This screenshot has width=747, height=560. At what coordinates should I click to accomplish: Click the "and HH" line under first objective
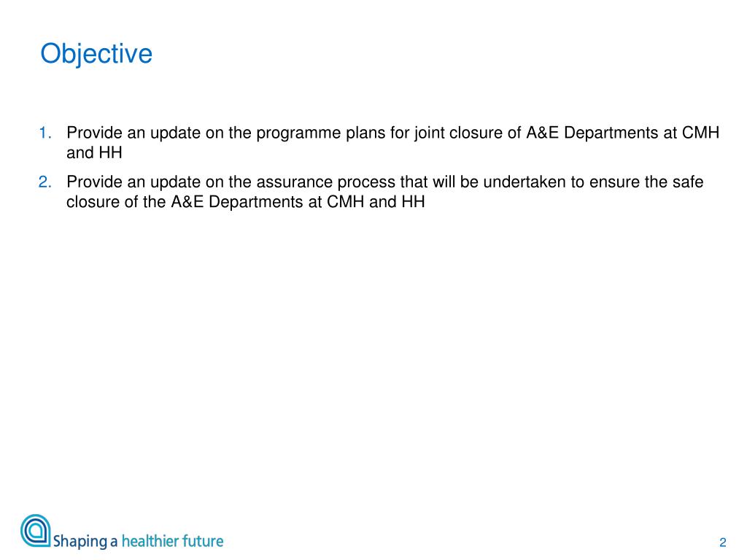pos(94,153)
